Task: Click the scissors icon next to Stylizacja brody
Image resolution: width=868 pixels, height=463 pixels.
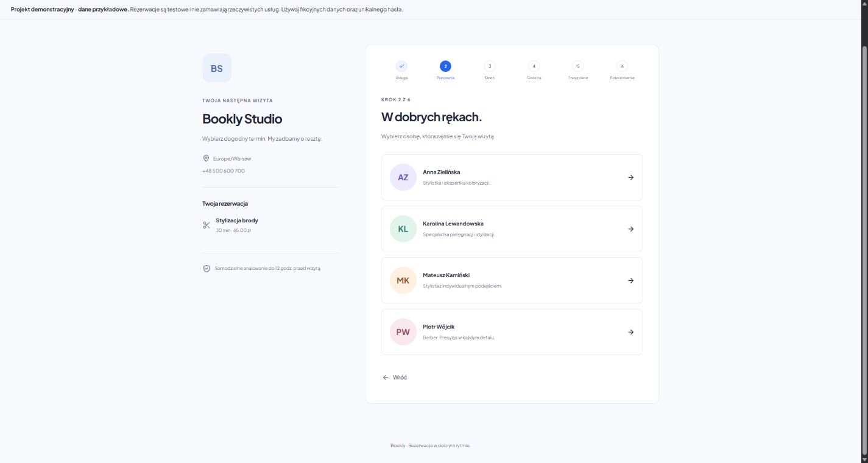Action: tap(206, 225)
